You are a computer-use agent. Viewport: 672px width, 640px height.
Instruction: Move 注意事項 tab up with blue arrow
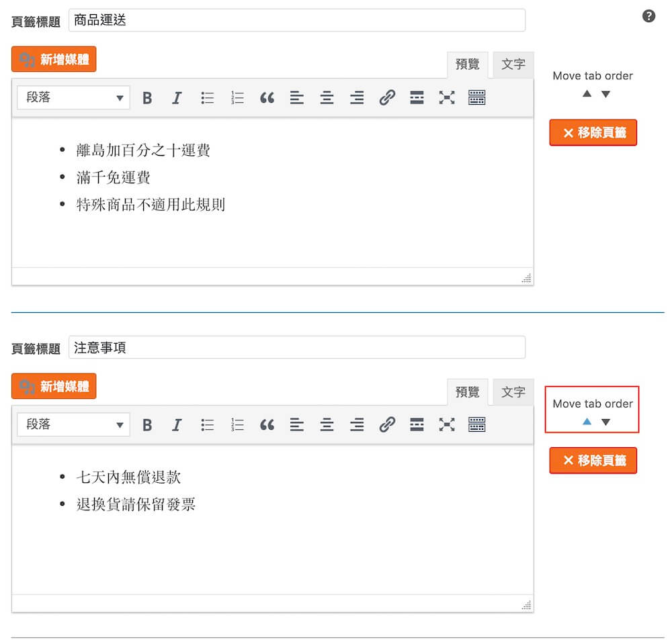(587, 422)
